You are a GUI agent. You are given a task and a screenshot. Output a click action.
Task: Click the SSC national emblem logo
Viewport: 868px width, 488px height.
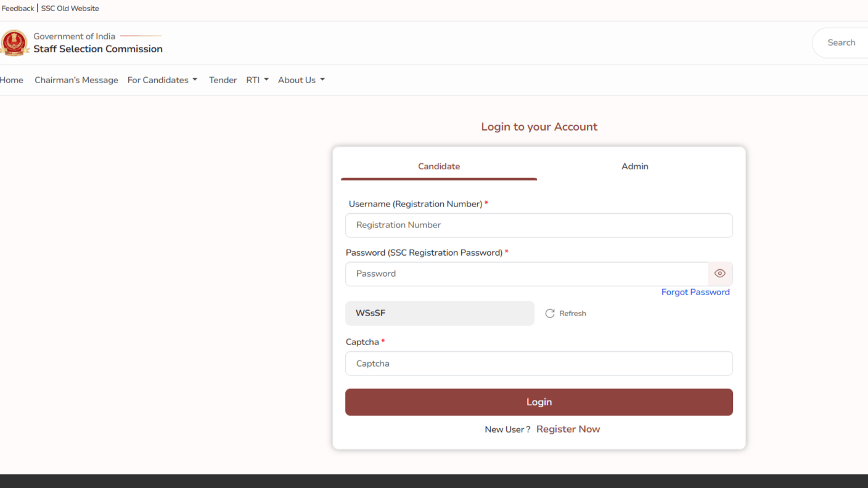coord(15,43)
